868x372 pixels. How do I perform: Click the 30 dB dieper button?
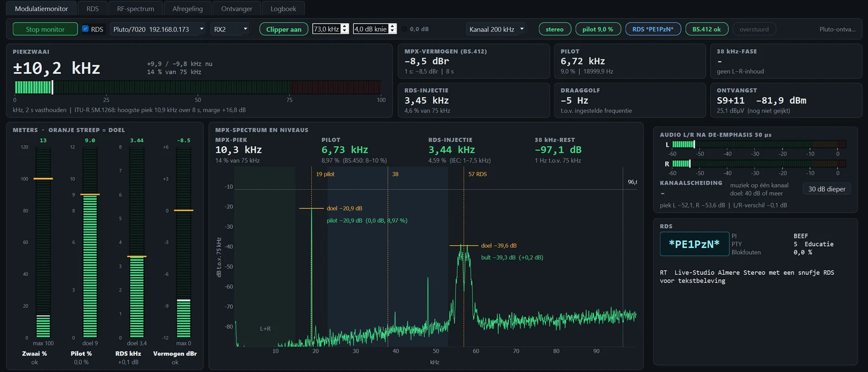[x=827, y=189]
